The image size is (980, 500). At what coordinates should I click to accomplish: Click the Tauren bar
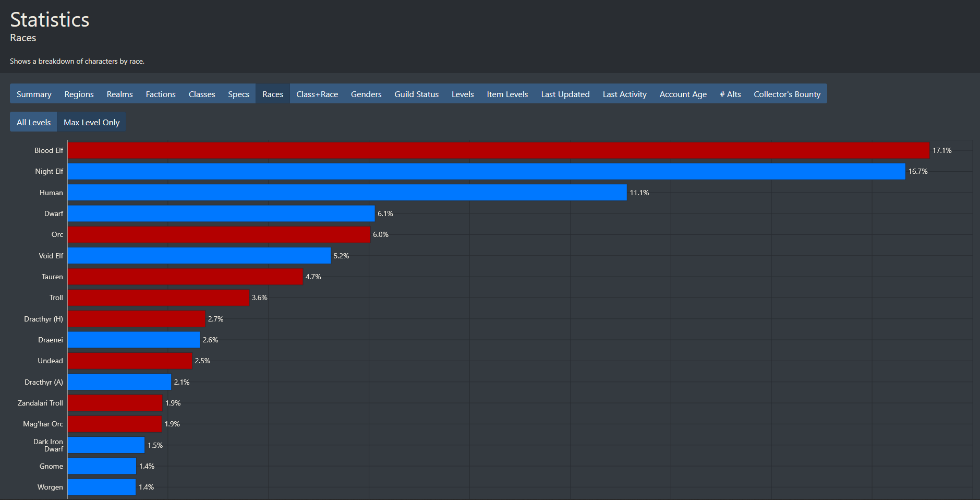coord(185,277)
